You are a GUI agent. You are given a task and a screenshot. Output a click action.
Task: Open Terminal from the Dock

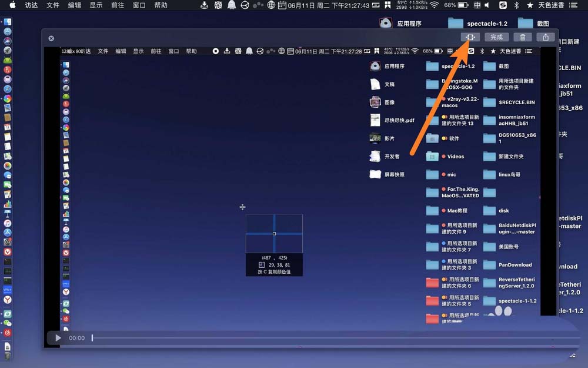coord(8,261)
